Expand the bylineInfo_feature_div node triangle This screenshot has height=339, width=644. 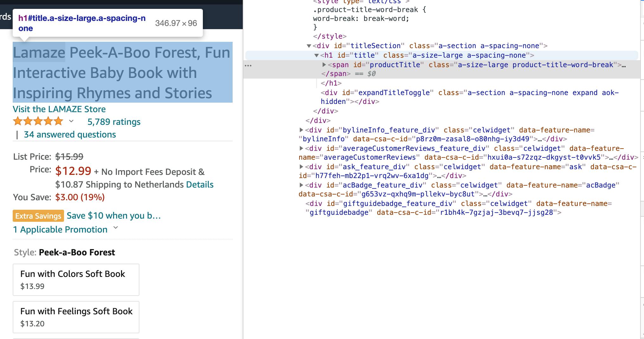click(301, 130)
